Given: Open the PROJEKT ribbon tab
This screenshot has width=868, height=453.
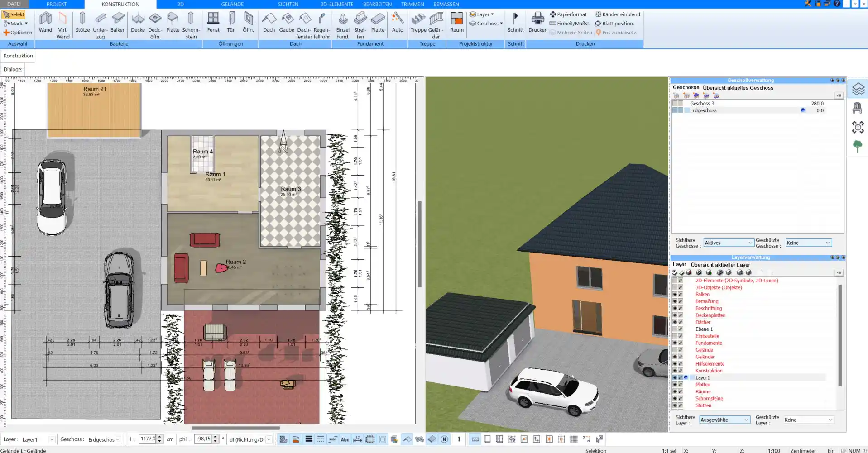Looking at the screenshot, I should click(57, 4).
